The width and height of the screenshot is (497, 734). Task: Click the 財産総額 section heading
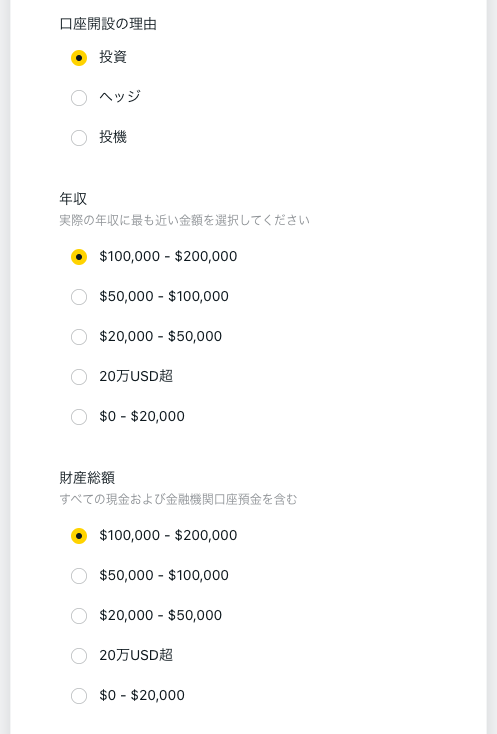[87, 477]
